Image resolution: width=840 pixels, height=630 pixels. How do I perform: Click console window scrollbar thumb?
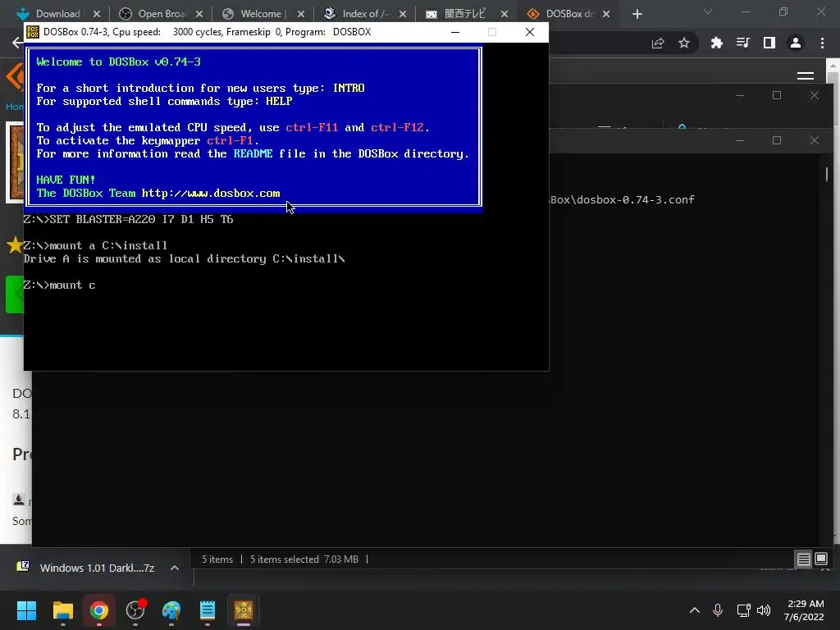[827, 174]
